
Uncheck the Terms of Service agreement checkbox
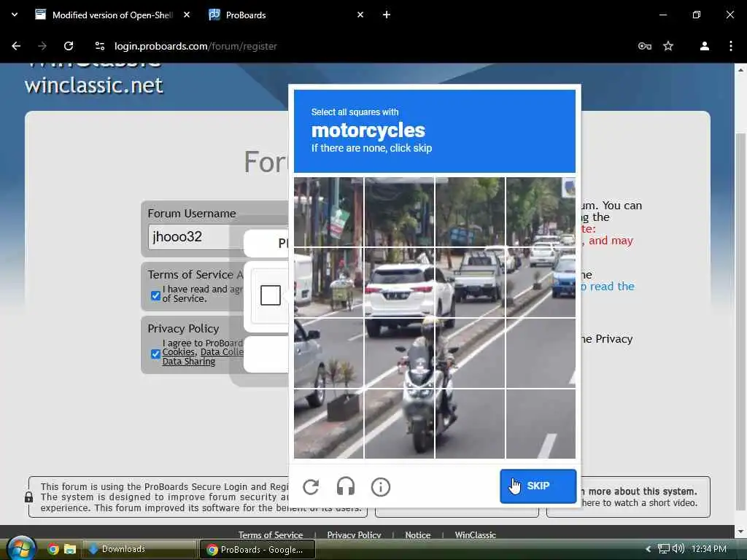(x=155, y=295)
